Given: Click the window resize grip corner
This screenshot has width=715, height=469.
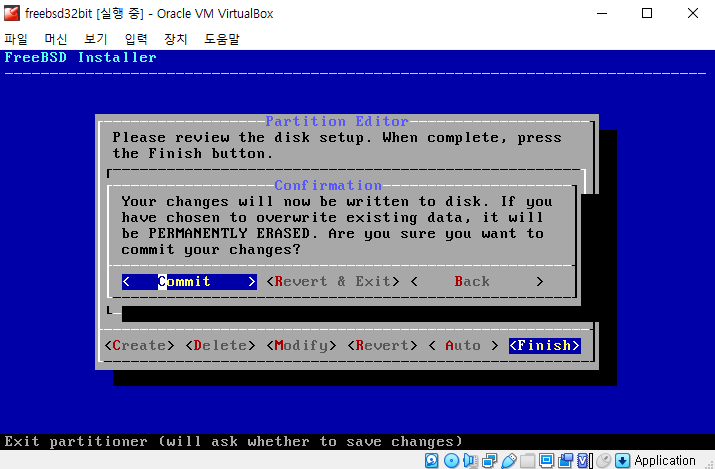Looking at the screenshot, I should click(709, 464).
